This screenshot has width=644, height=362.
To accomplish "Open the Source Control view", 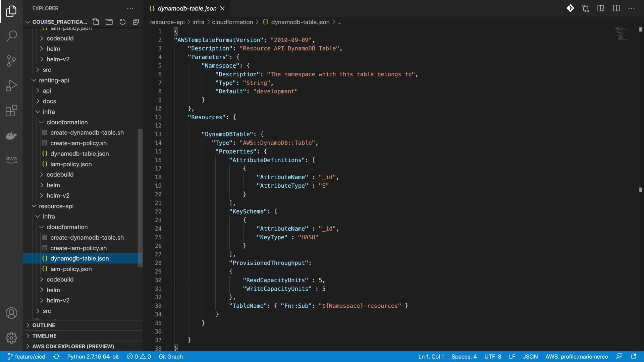I will (x=11, y=61).
